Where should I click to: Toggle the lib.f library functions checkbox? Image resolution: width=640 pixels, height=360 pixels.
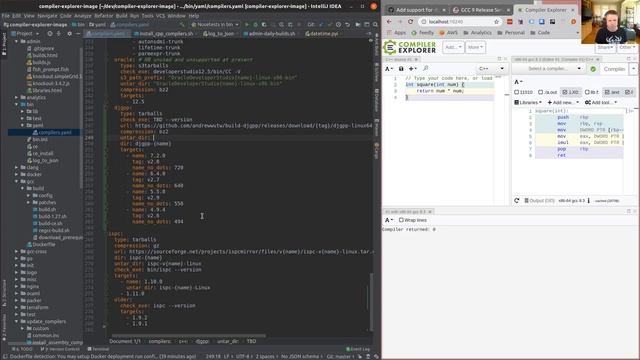coord(591,92)
